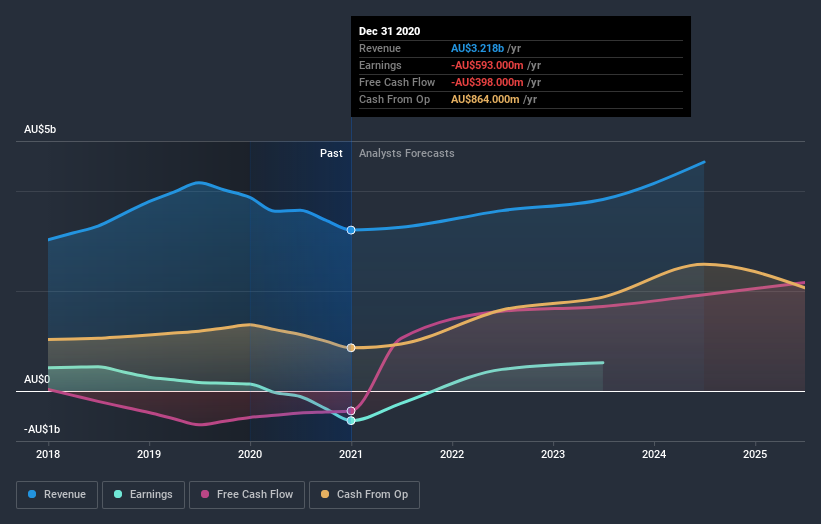Click the 2024 x-axis label
This screenshot has height=524, width=821.
coord(654,454)
